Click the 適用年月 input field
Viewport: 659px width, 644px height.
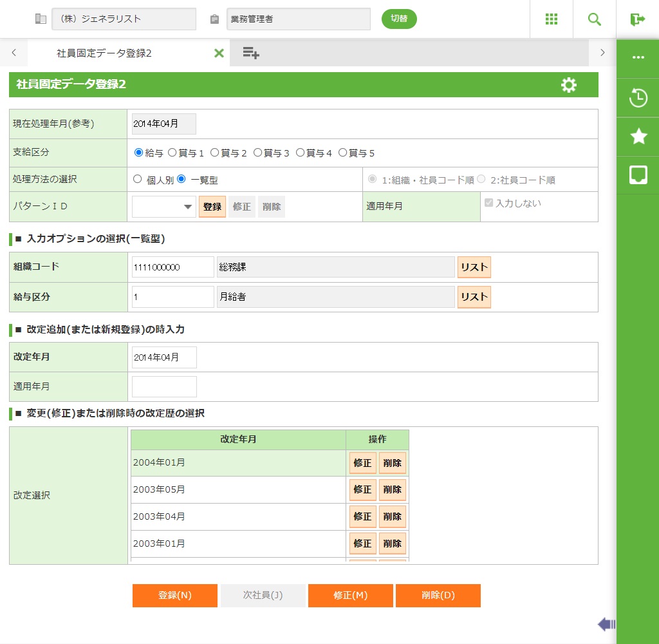[x=164, y=386]
